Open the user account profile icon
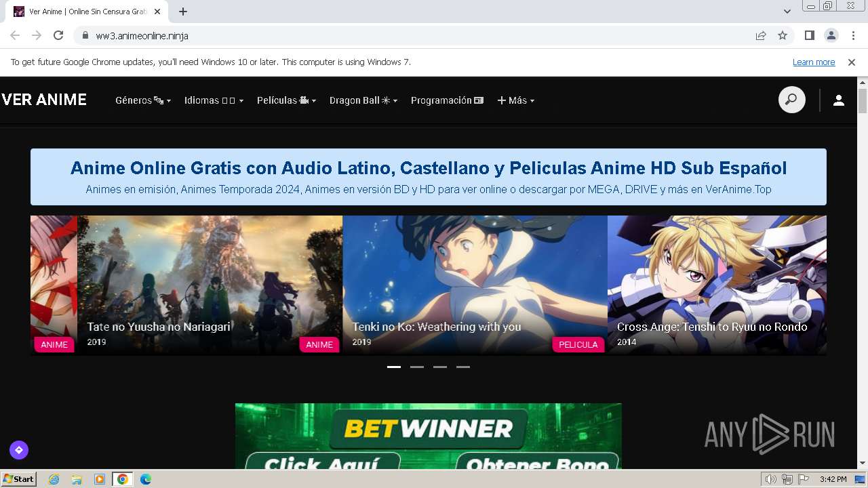 tap(839, 100)
